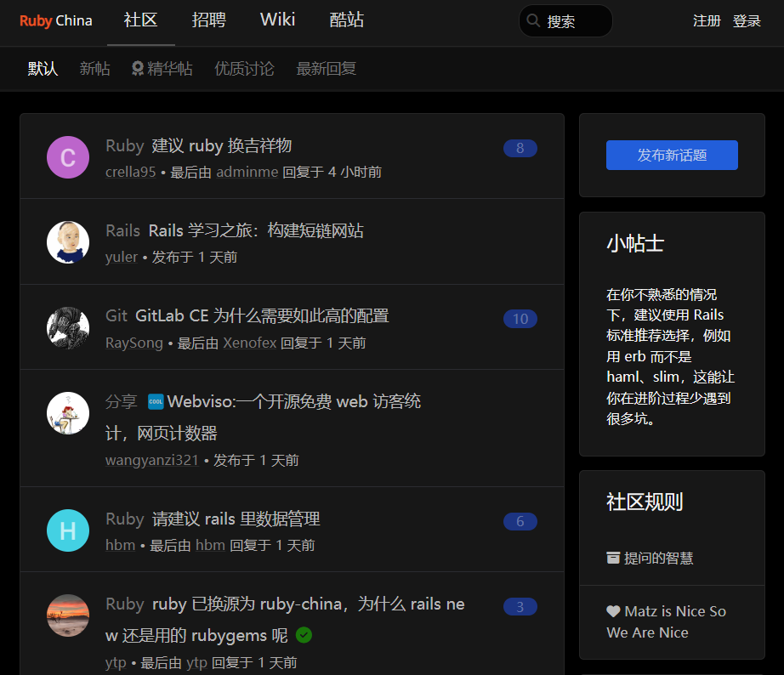
Task: Click the heart icon beside Matz is Nice
Action: coord(613,611)
